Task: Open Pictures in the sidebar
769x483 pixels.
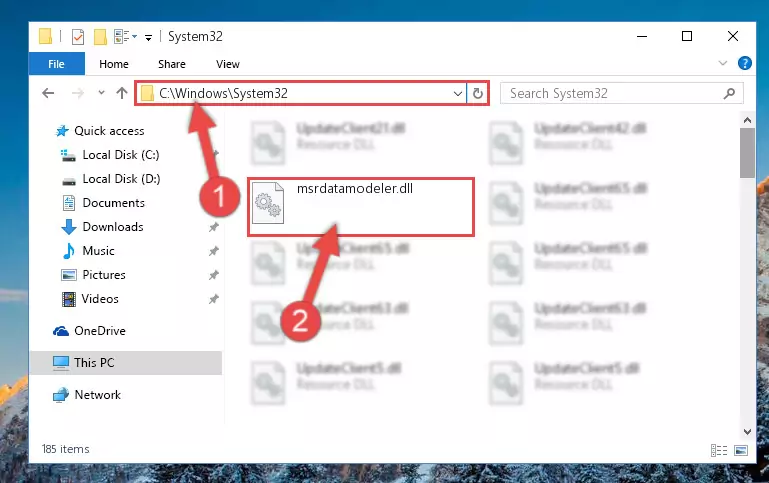Action: (x=104, y=275)
